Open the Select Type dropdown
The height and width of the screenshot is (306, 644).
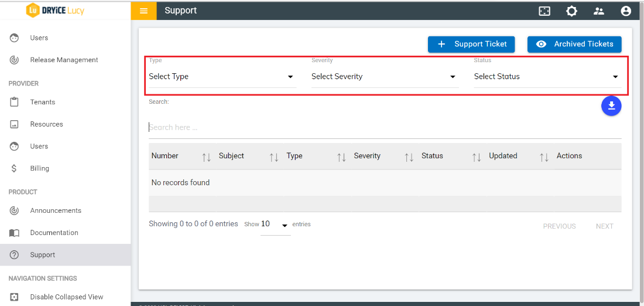pos(221,77)
